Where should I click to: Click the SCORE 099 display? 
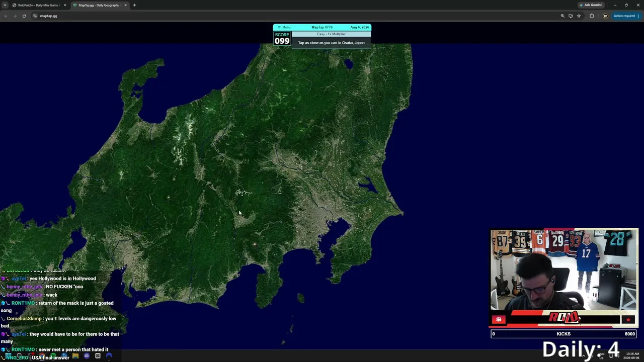tap(282, 39)
